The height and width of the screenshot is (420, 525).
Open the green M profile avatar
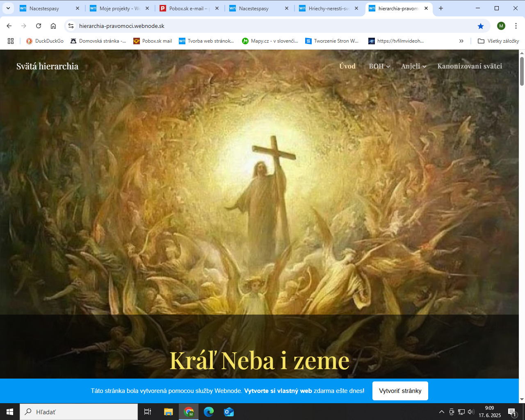[501, 26]
